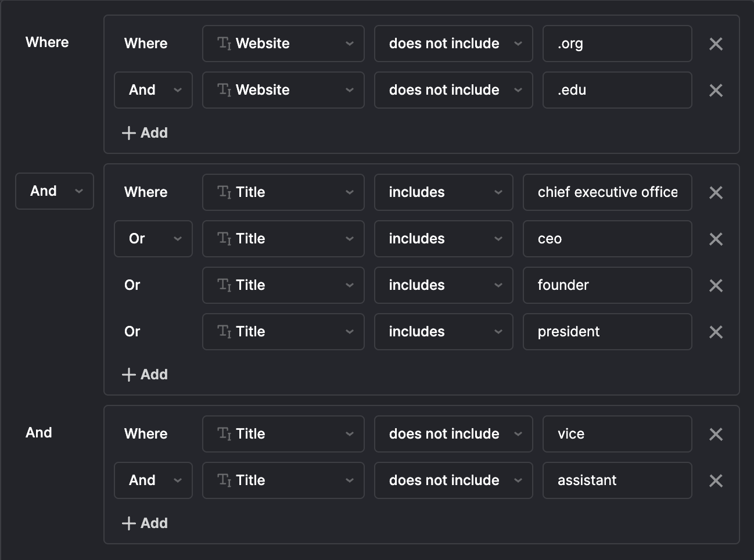The image size is (754, 560).
Task: Open And operator dropdown before assistant row
Action: tap(153, 480)
